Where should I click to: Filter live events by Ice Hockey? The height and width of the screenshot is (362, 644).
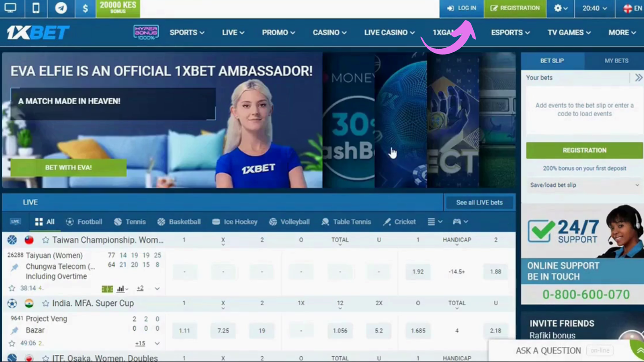234,222
